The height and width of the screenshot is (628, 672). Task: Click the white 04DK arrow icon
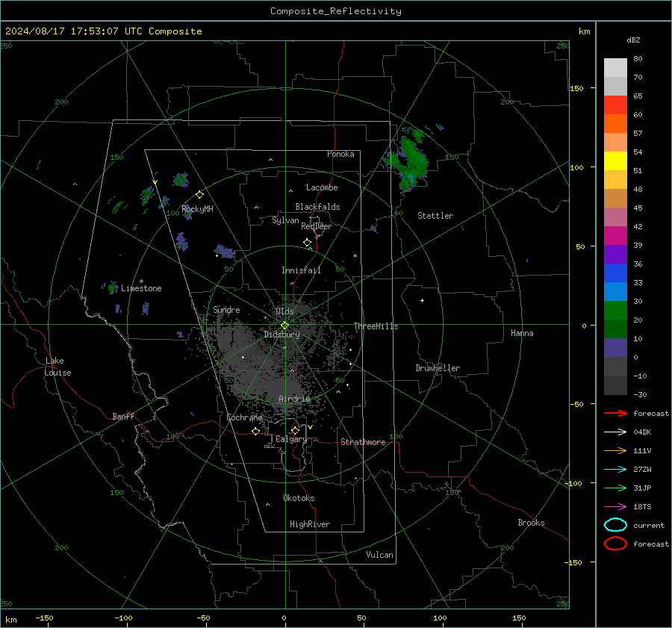pyautogui.click(x=615, y=432)
